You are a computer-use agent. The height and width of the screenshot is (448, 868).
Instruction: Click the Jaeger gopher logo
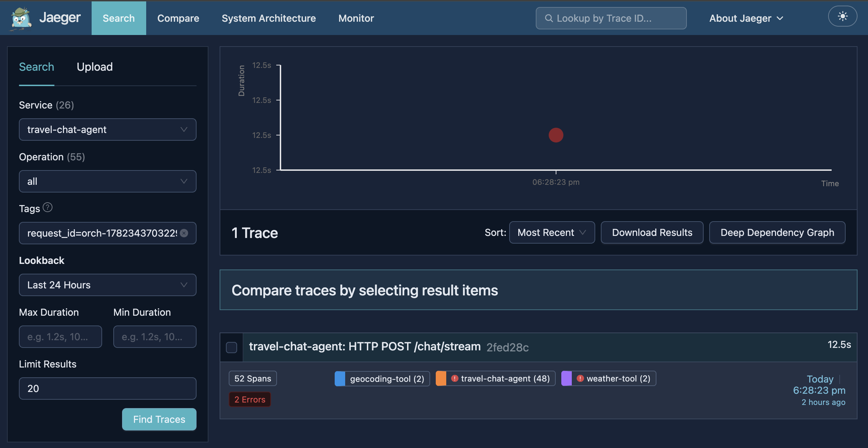point(21,18)
